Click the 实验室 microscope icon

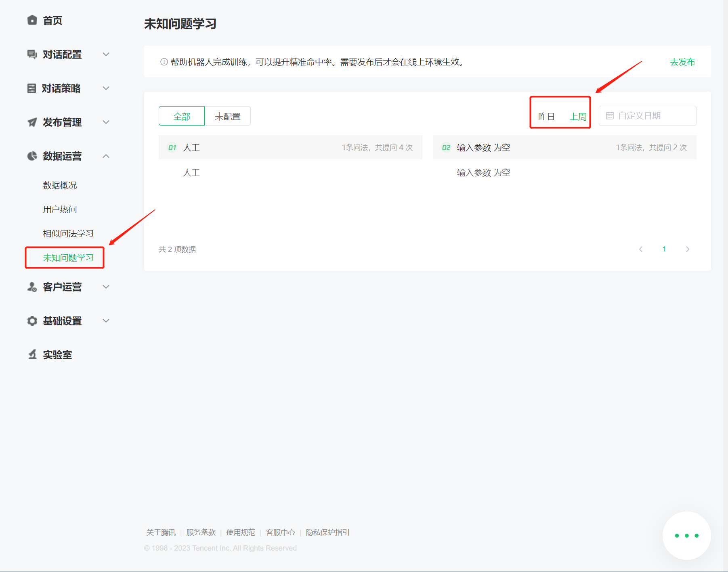pos(32,354)
